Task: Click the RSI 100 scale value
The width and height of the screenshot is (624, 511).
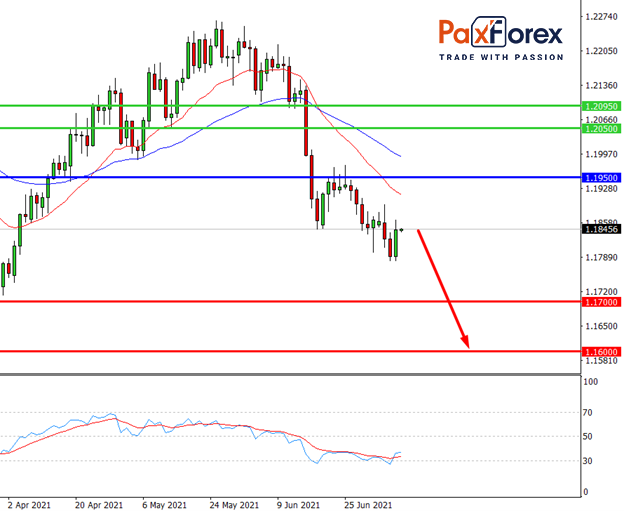Action: [590, 382]
